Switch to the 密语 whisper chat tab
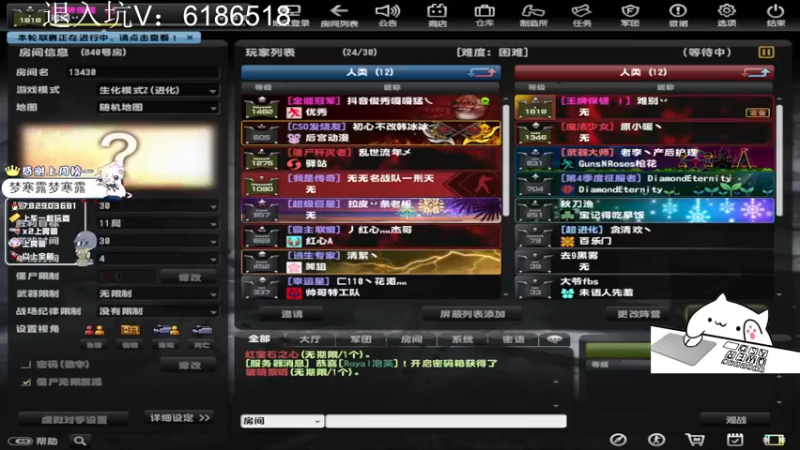This screenshot has width=800, height=450. [x=513, y=339]
